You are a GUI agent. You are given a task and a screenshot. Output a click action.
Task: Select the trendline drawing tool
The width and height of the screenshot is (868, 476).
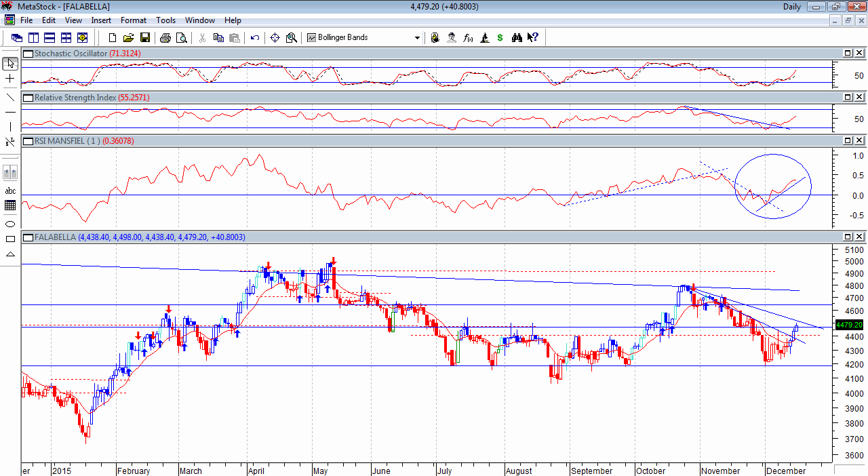10,96
